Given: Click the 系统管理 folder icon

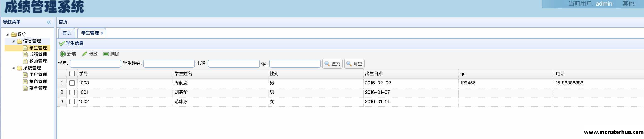Looking at the screenshot, I should (x=20, y=68).
